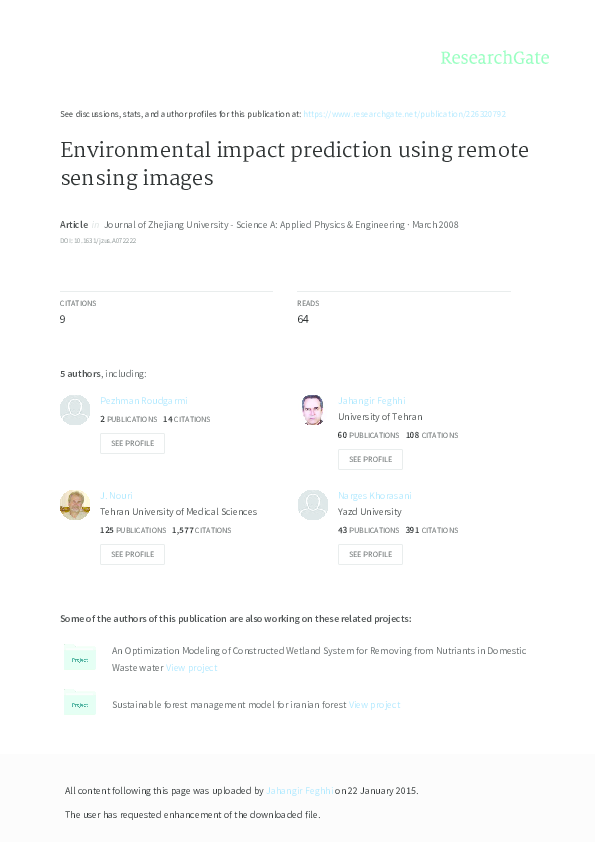This screenshot has width=595, height=842.
Task: Click the ResearchGate logo
Action: pos(497,58)
